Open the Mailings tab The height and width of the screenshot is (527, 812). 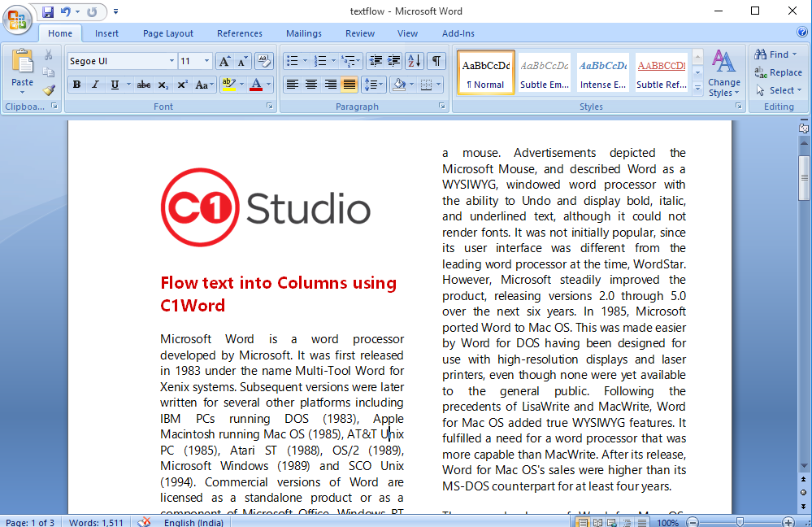(x=303, y=33)
